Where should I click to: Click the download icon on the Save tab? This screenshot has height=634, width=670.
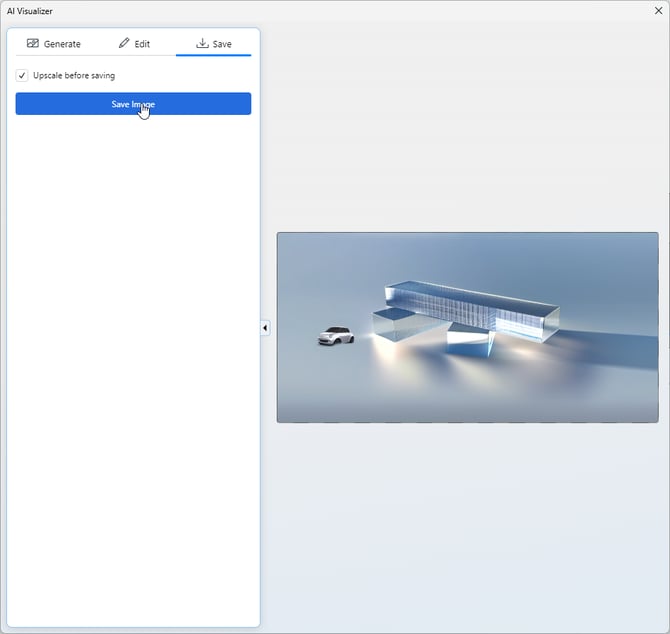(x=202, y=44)
